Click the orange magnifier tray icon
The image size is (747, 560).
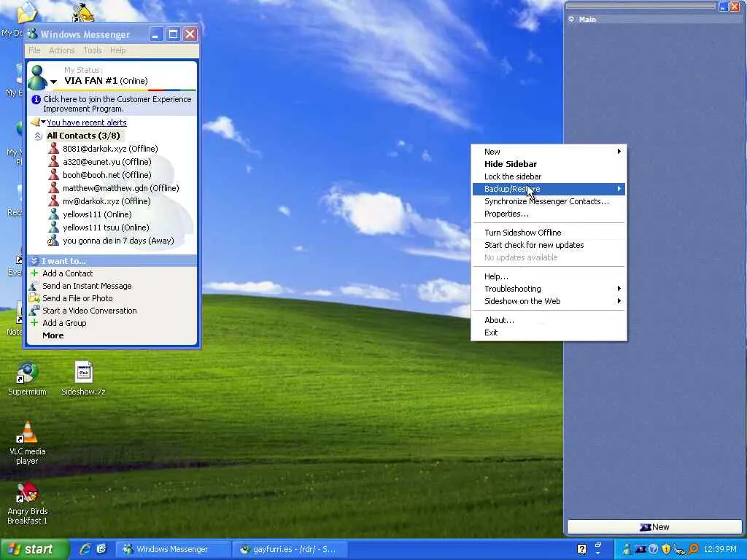tap(694, 549)
